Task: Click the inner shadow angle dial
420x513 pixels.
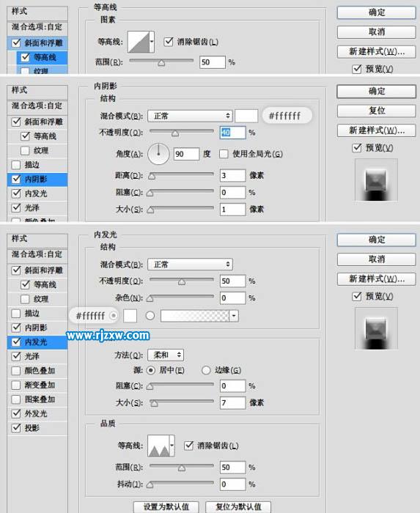Action: [158, 154]
